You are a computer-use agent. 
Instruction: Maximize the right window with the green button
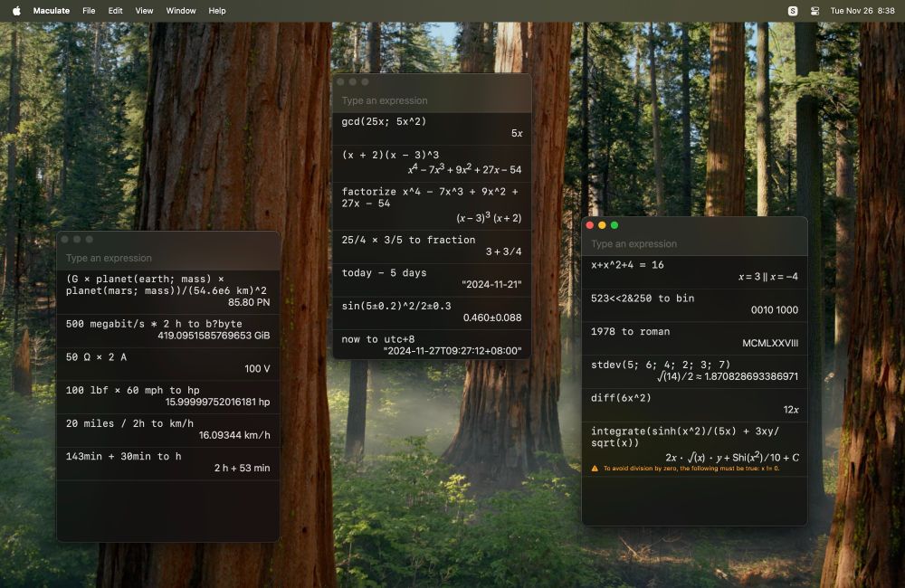614,225
